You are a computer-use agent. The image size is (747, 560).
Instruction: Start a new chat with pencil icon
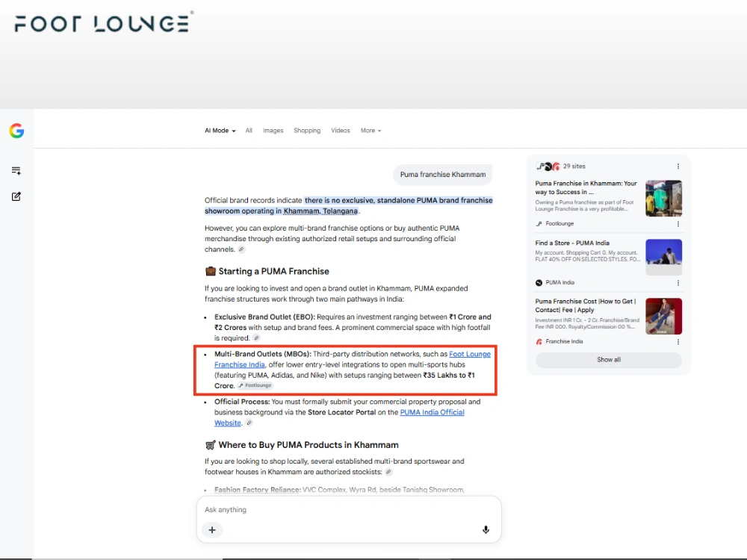[16, 196]
